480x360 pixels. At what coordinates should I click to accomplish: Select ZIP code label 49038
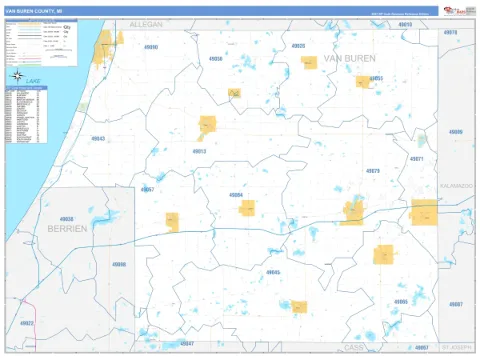(67, 219)
